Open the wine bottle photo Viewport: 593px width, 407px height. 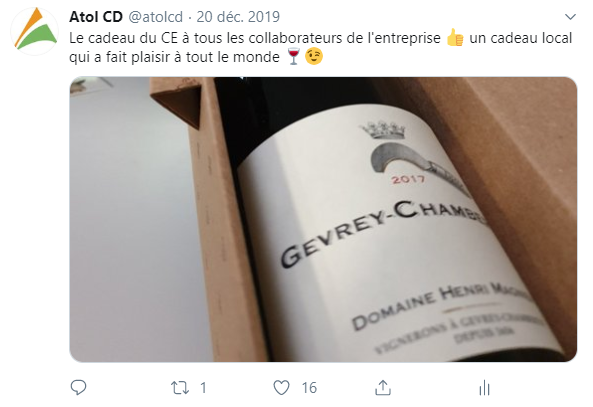coord(323,219)
